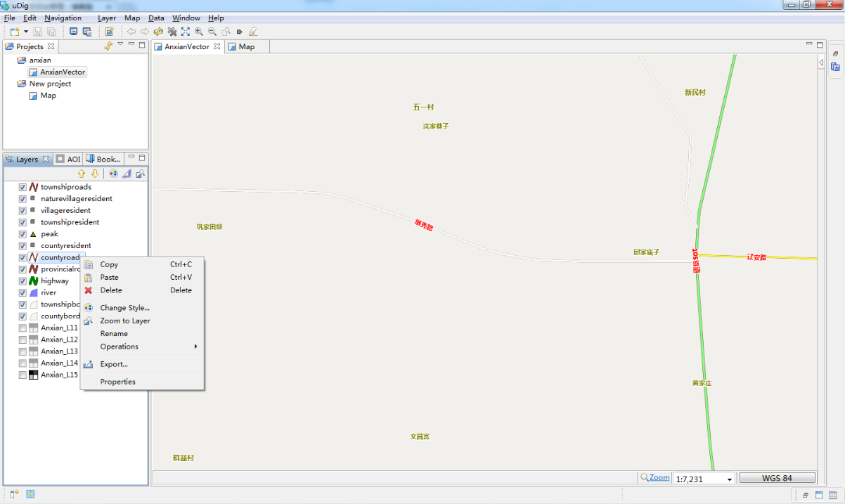Click the Zoom out toolbar icon
The height and width of the screenshot is (504, 845).
[212, 32]
